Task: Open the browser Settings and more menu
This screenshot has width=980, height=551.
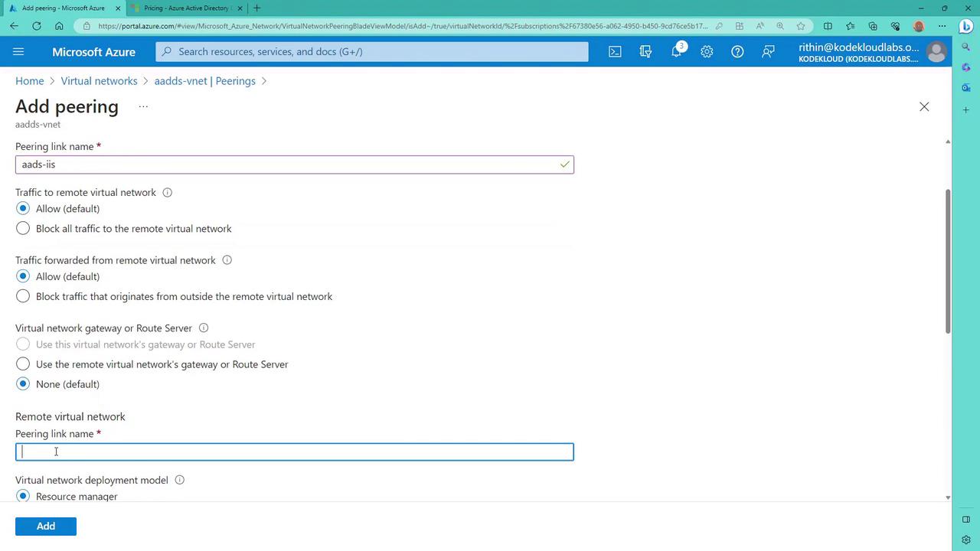Action: pos(942,26)
